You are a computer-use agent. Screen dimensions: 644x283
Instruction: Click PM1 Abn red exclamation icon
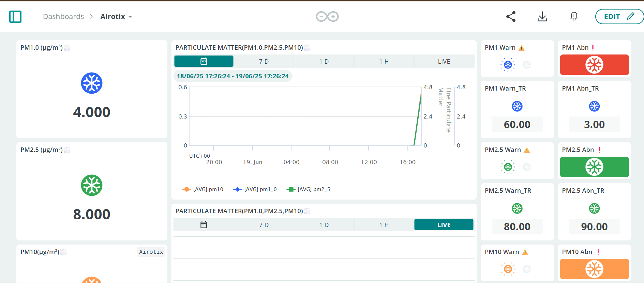593,48
